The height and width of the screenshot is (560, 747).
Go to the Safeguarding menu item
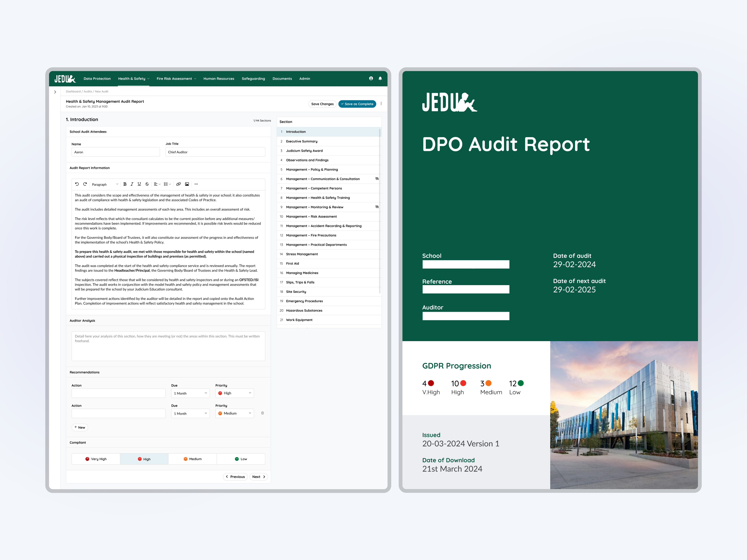253,79
